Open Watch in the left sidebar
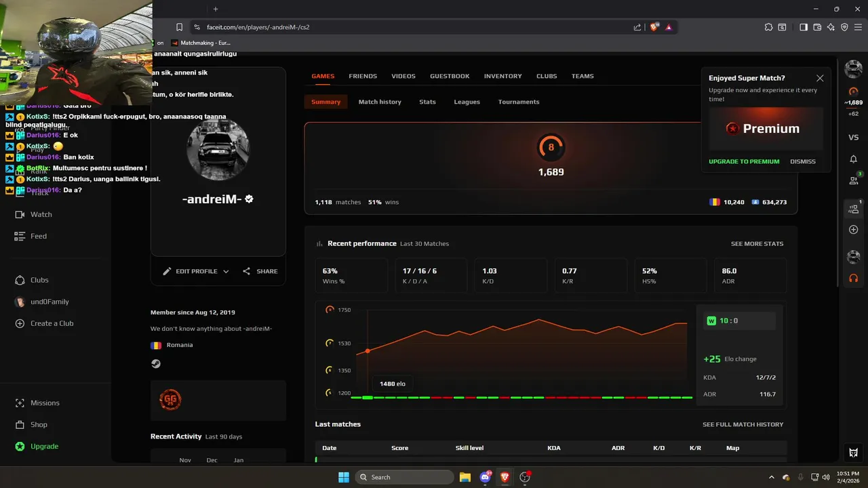 (33, 214)
